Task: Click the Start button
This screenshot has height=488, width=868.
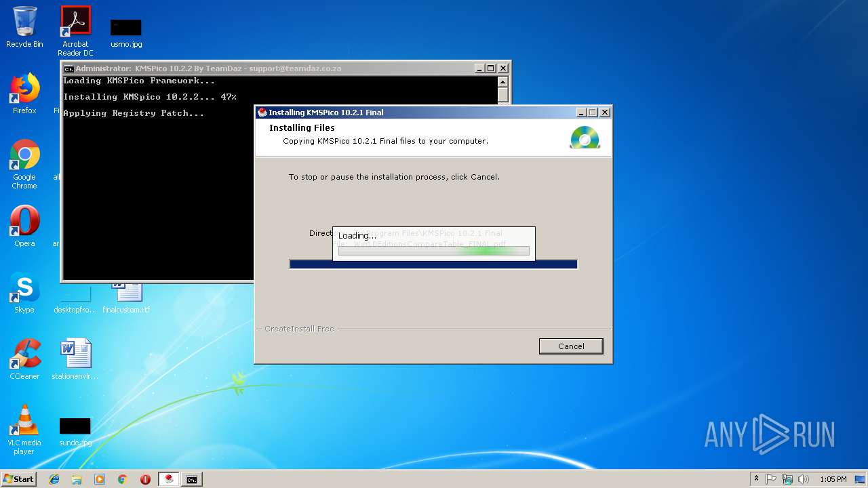Action: click(x=19, y=479)
